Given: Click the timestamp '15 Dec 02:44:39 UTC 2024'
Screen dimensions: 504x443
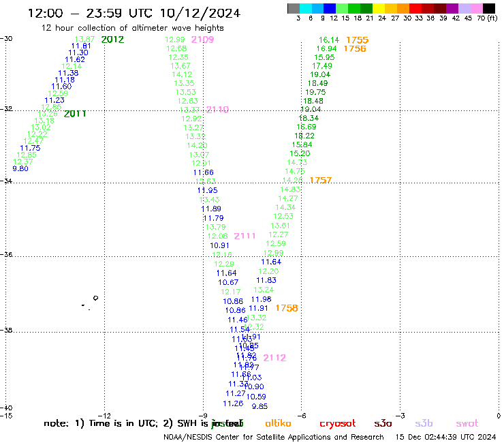Looking at the screenshot, I should point(445,437).
